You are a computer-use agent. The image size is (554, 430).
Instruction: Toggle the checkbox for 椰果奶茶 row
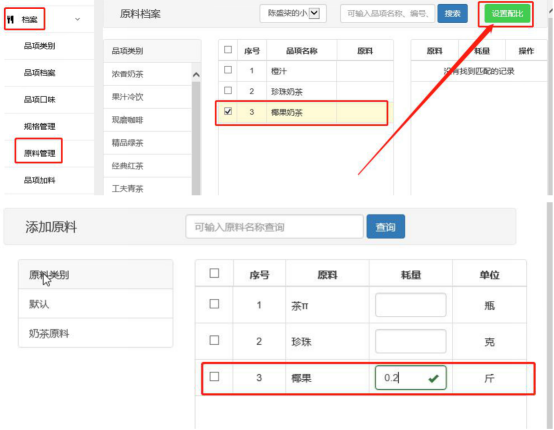[x=228, y=112]
